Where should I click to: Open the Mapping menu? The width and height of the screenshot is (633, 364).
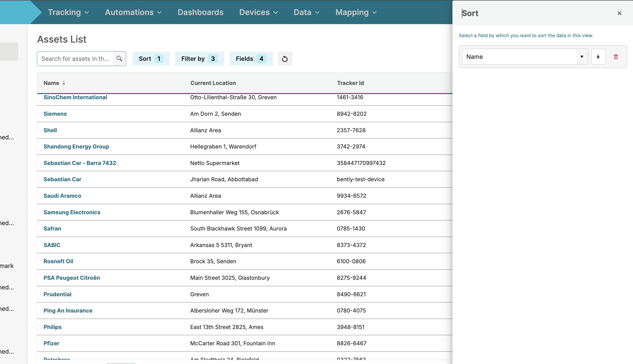point(356,12)
